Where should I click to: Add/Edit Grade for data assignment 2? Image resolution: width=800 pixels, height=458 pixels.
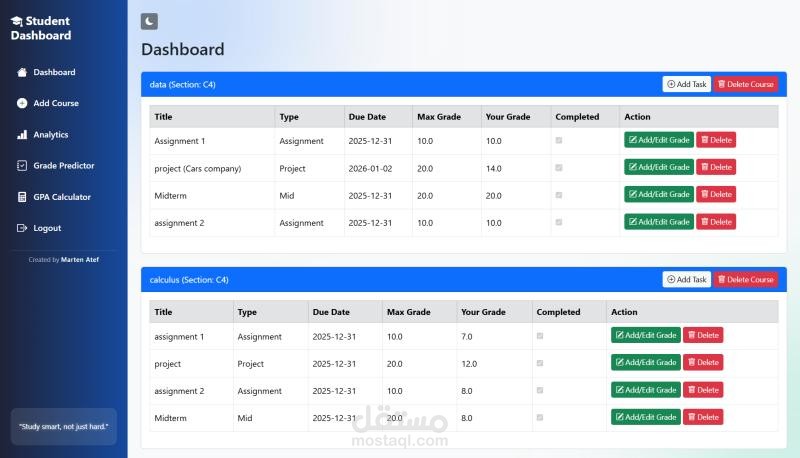coord(659,222)
